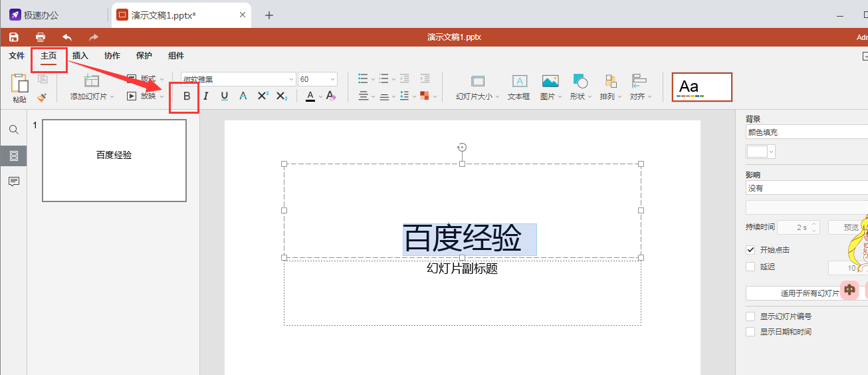Open the comments panel icon in sidebar
The image size is (868, 375).
tap(13, 182)
